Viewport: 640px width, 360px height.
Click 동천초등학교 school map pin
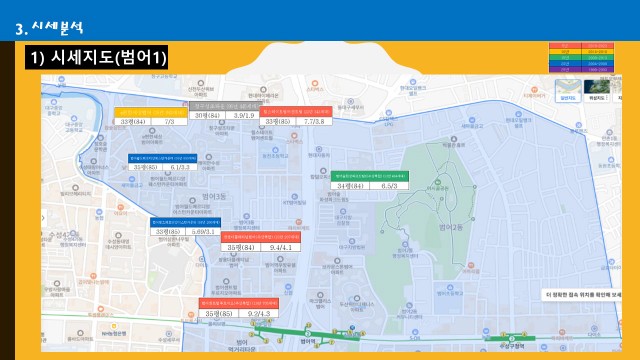click(275, 150)
